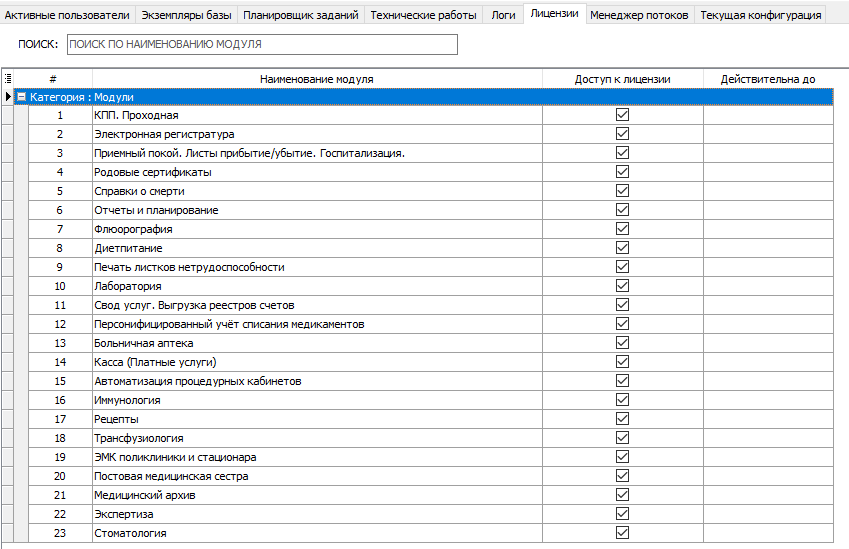Sort by Доступ к лицензии column header
The image size is (849, 549).
623,79
